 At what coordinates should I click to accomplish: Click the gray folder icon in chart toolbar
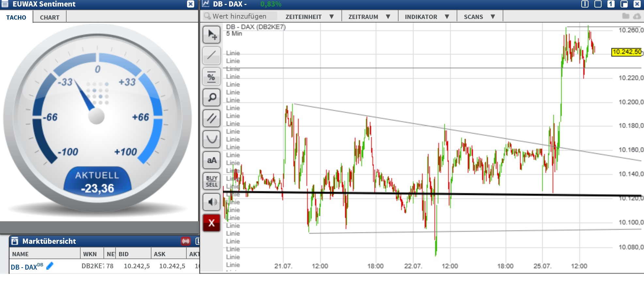point(626,16)
